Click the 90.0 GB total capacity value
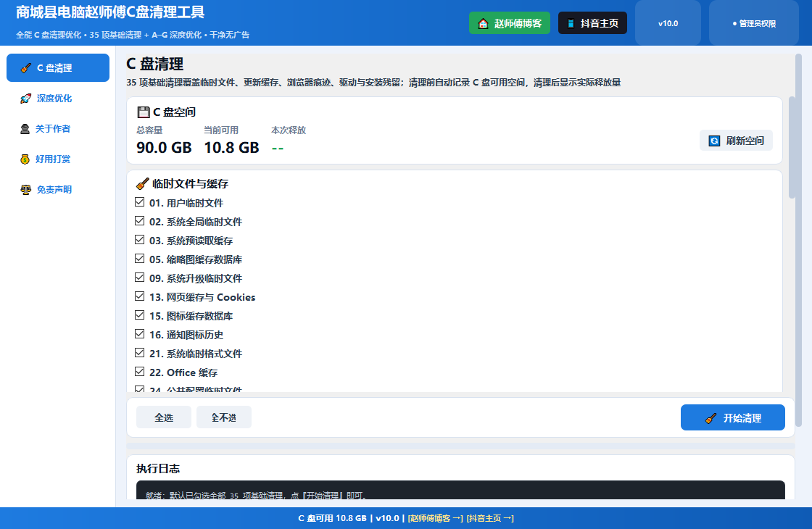The width and height of the screenshot is (812, 529). tap(164, 148)
